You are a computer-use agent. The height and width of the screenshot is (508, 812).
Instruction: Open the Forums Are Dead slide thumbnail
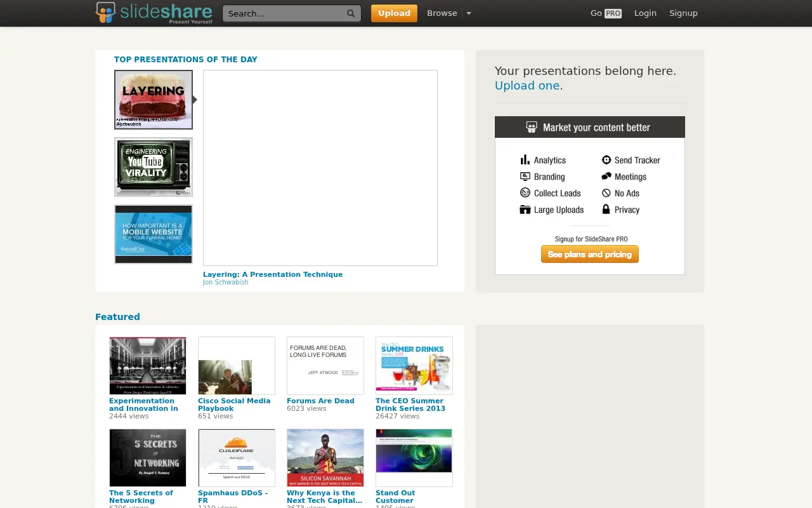pyautogui.click(x=325, y=366)
